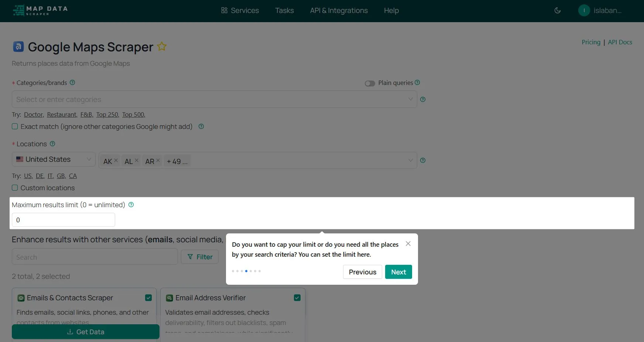Viewport: 644px width, 342px height.
Task: Try the Restaurant category suggestion
Action: click(62, 114)
